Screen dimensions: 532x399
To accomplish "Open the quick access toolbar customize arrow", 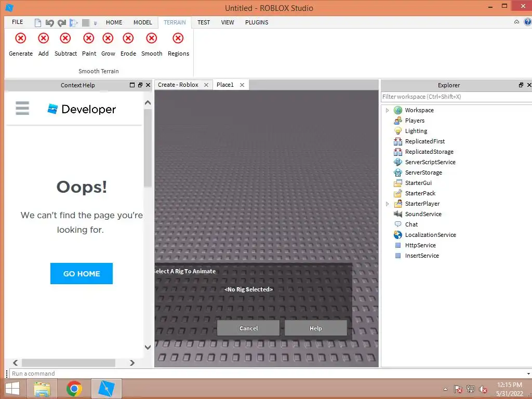I will tap(96, 23).
